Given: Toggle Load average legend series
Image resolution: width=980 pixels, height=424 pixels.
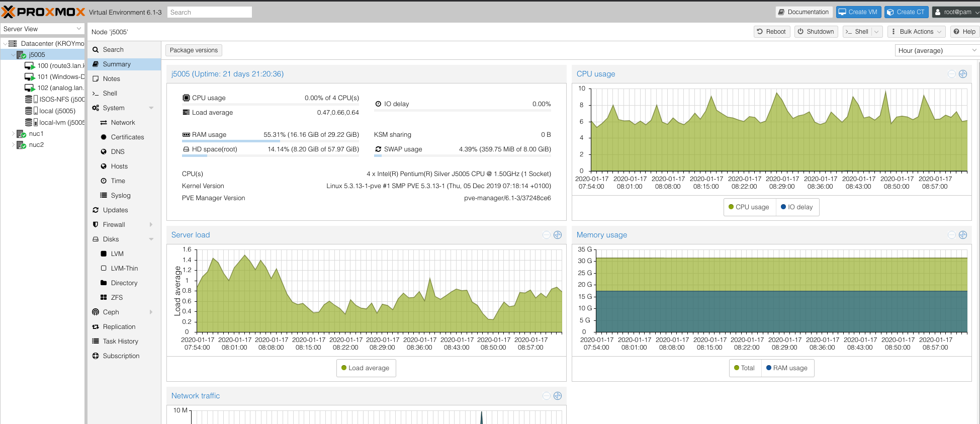Looking at the screenshot, I should tap(366, 368).
